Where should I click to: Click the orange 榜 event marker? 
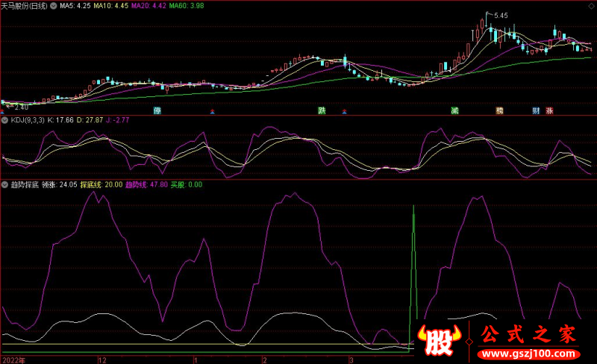[500, 110]
